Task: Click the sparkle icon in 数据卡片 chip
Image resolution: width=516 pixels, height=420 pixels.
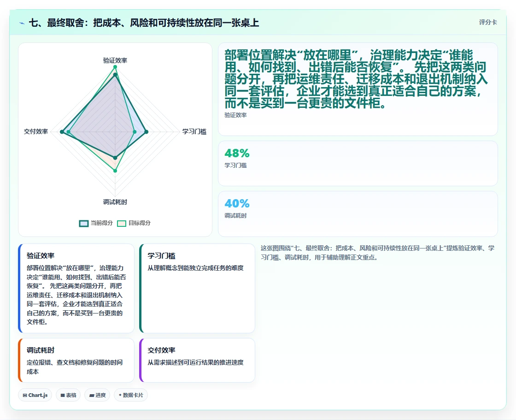Action: coord(120,395)
